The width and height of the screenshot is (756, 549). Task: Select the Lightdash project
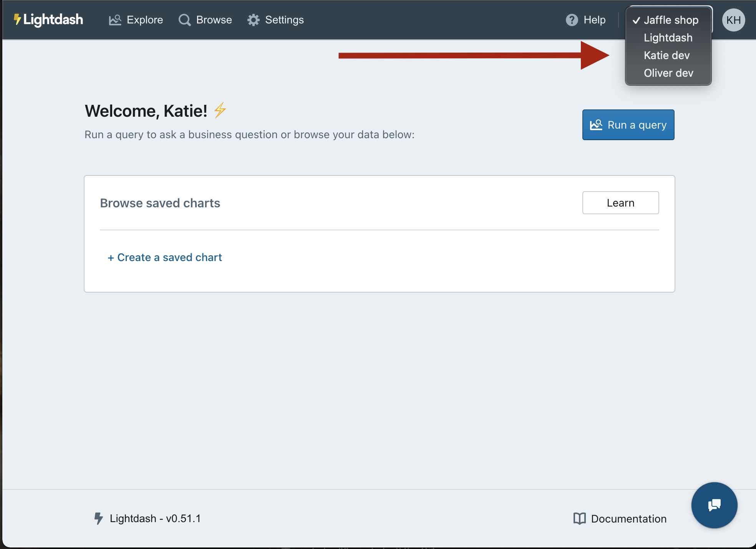pyautogui.click(x=668, y=37)
